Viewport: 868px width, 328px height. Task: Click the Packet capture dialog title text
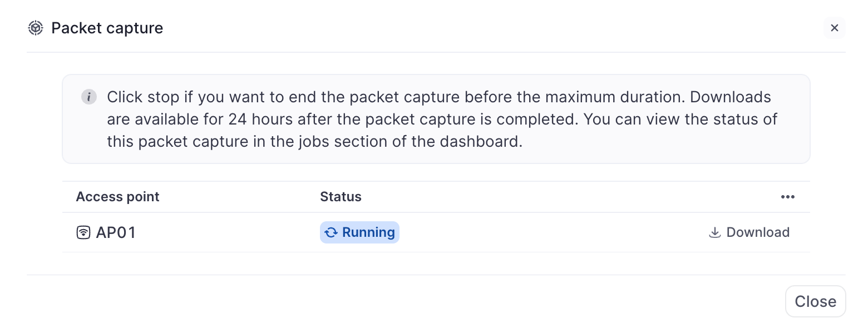[x=107, y=28]
